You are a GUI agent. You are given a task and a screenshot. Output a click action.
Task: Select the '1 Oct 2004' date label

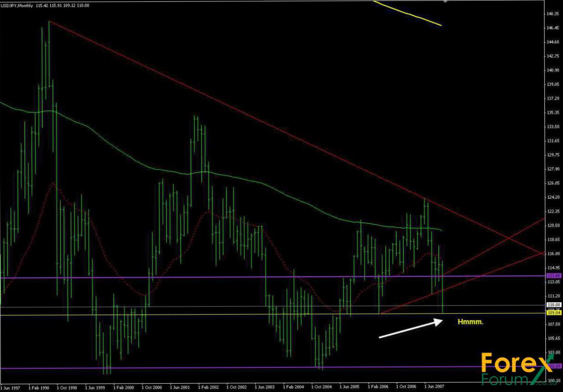(322, 386)
